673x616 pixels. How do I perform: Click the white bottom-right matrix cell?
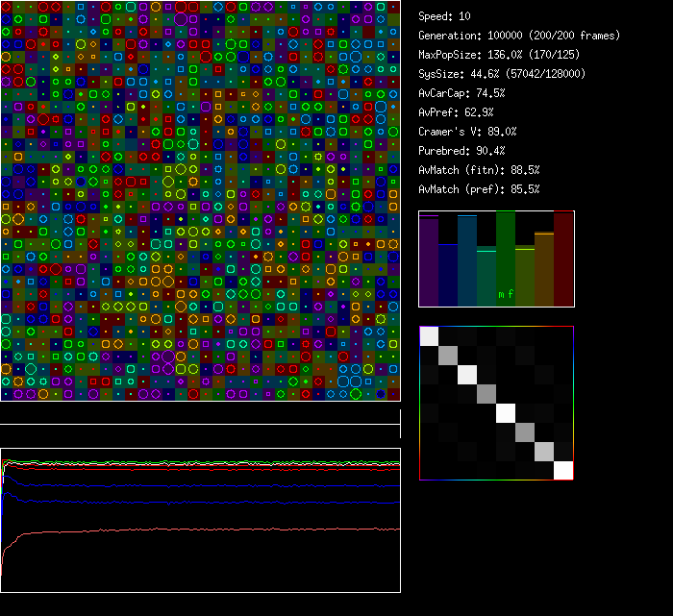pyautogui.click(x=563, y=470)
